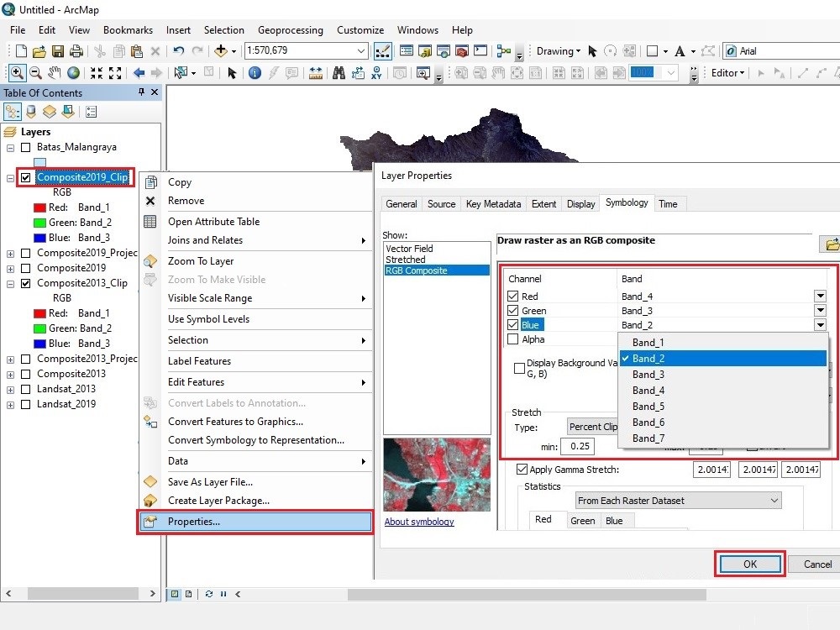The image size is (840, 630).
Task: Select the Identify info tool
Action: (x=255, y=72)
